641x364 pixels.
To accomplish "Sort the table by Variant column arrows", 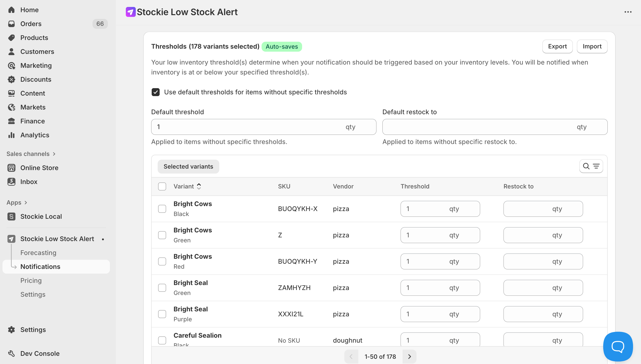I will tap(199, 186).
